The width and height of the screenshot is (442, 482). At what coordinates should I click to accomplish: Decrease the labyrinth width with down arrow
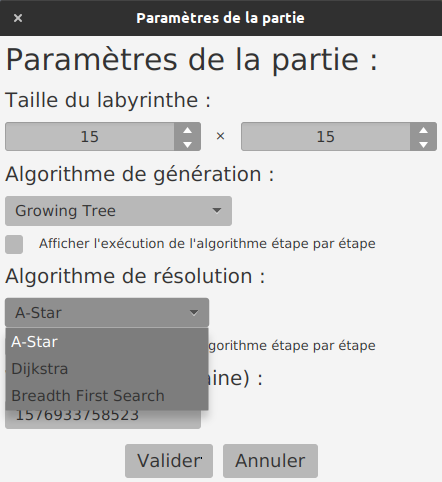(187, 144)
